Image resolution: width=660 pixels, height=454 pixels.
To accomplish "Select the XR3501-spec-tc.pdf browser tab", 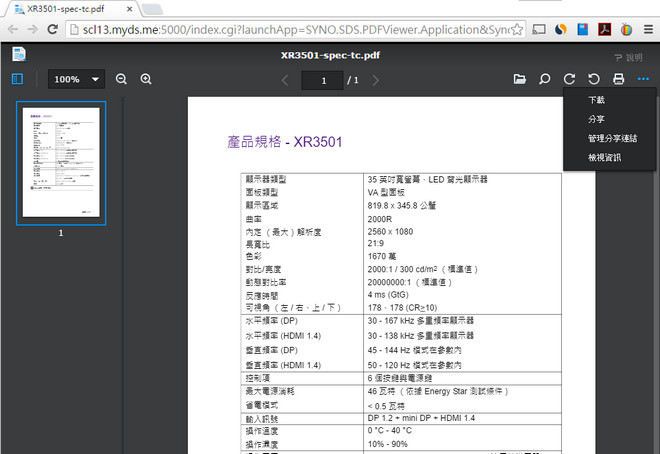I will coord(72,9).
